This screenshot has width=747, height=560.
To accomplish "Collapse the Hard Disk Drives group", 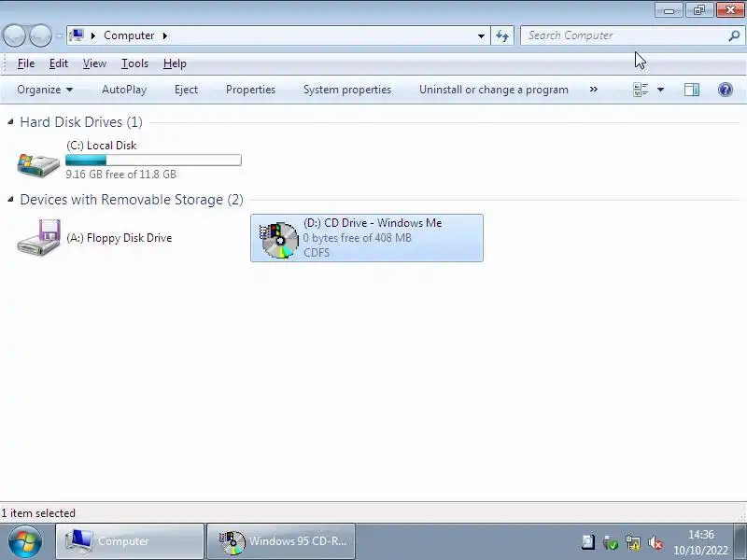I will pos(10,122).
